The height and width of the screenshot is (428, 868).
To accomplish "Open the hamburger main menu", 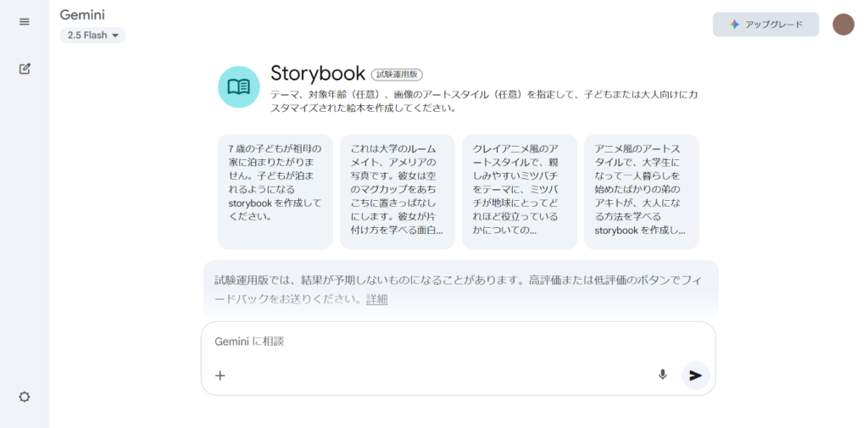I will pos(25,22).
